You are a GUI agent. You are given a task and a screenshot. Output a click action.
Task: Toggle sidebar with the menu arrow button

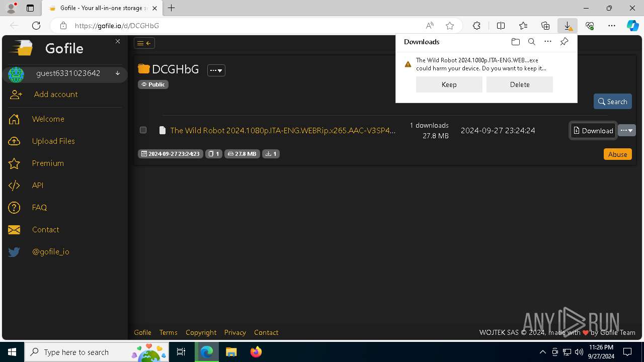coord(144,43)
